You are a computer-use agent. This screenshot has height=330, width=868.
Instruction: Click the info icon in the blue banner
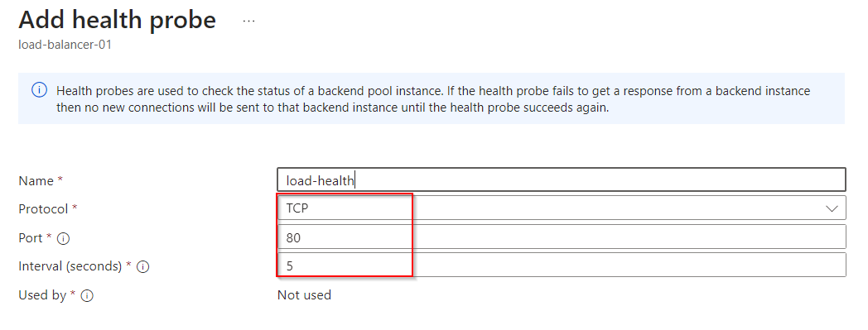39,90
